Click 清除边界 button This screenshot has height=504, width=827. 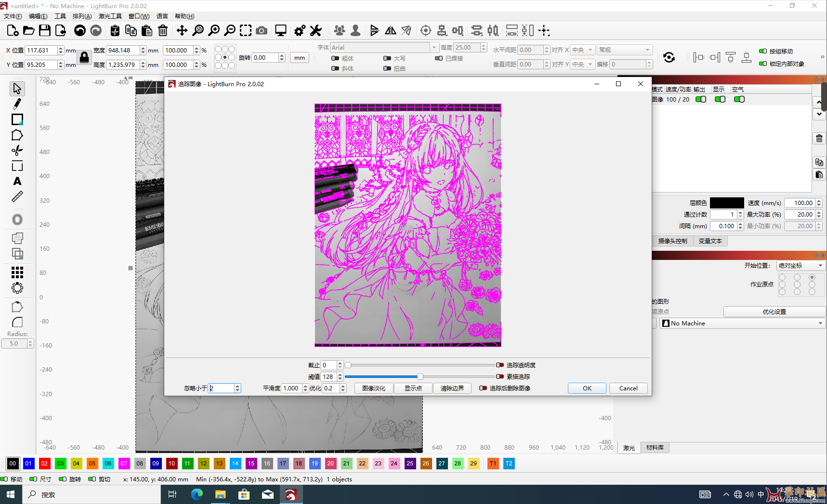[452, 388]
